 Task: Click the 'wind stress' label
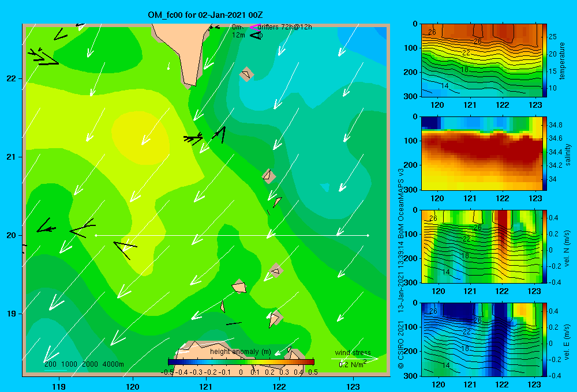(x=353, y=353)
